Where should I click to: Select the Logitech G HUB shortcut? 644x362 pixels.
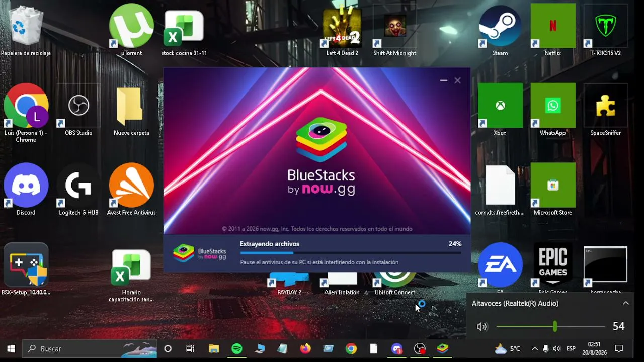point(78,190)
